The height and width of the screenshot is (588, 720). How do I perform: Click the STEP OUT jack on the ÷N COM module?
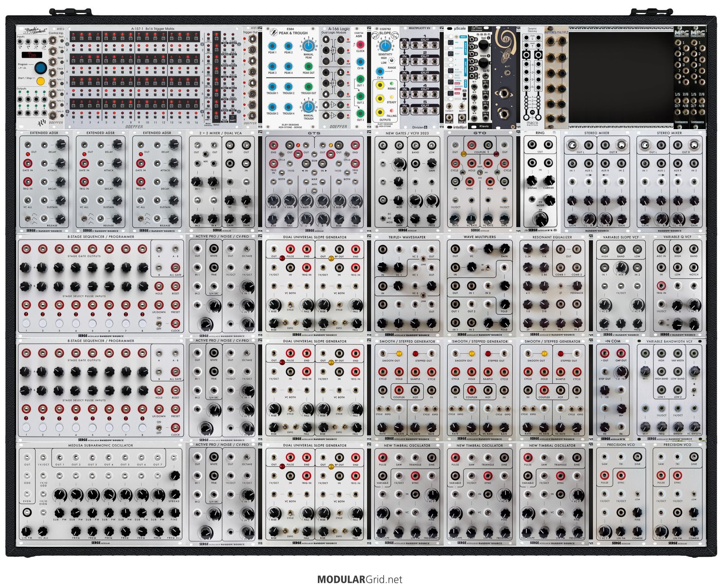[605, 372]
